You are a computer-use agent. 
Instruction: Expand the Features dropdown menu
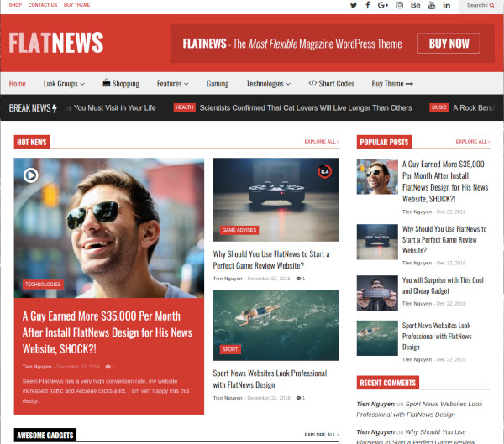[x=172, y=84]
